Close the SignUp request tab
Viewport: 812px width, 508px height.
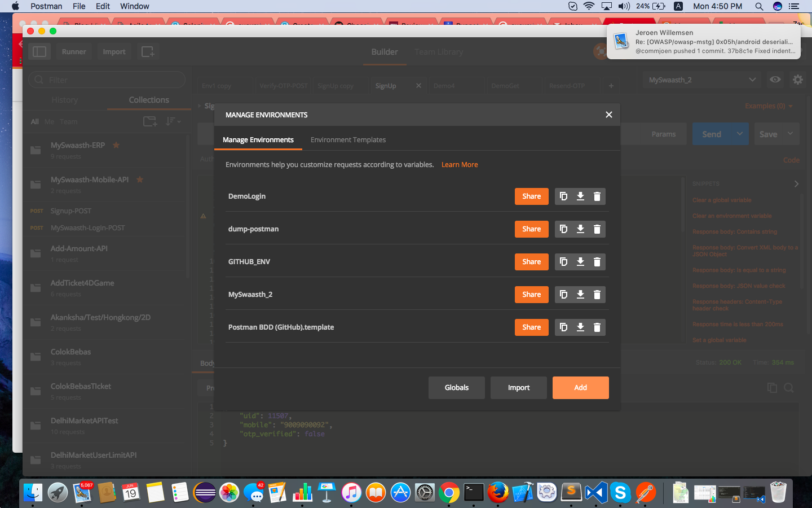tap(418, 86)
